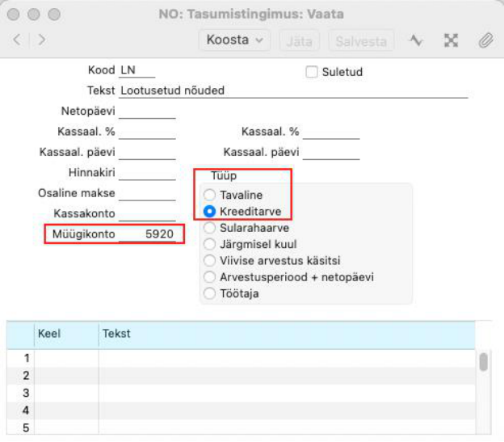Screen dimensions: 504x442
Task: Select table row number 2
Action: tap(241, 376)
